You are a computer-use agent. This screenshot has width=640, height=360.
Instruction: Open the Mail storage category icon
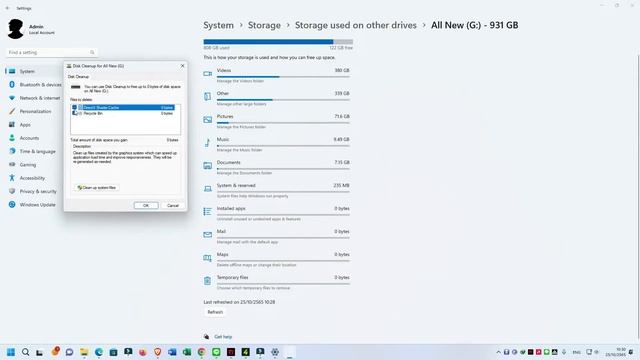pos(207,235)
